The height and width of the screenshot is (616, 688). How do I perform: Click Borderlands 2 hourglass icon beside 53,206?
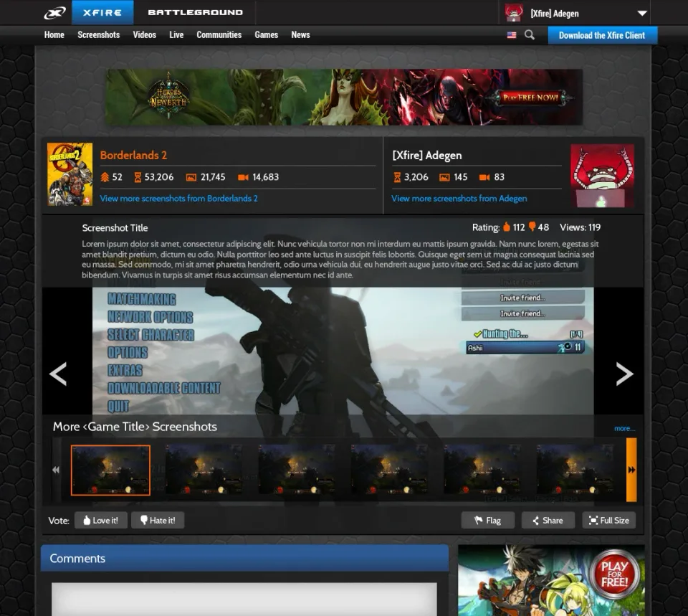[138, 177]
